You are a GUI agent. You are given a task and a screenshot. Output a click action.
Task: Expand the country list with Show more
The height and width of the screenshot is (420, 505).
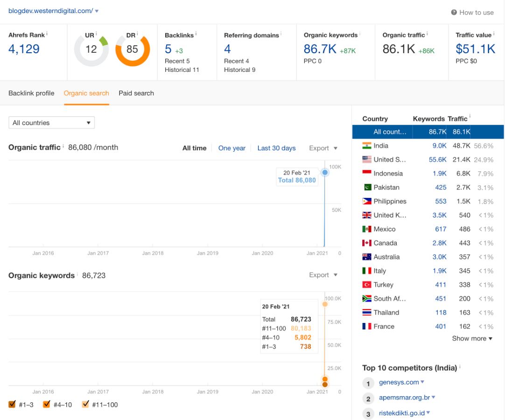(x=472, y=338)
